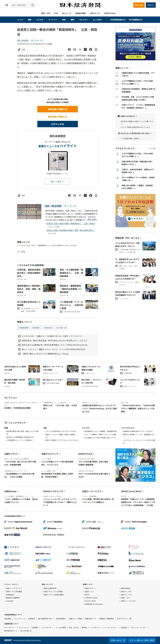
Task: Open the 3分でわかる年収診断 ad banner
Action: [x=135, y=210]
